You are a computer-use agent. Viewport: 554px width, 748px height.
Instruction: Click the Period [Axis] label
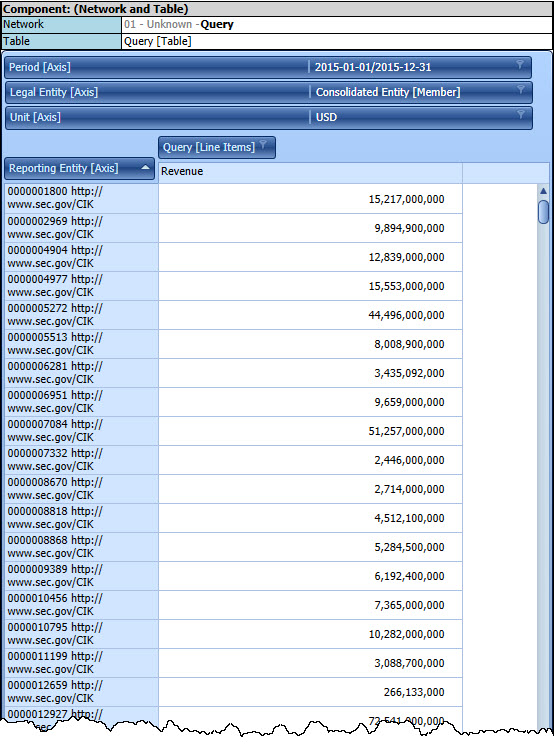(x=40, y=67)
